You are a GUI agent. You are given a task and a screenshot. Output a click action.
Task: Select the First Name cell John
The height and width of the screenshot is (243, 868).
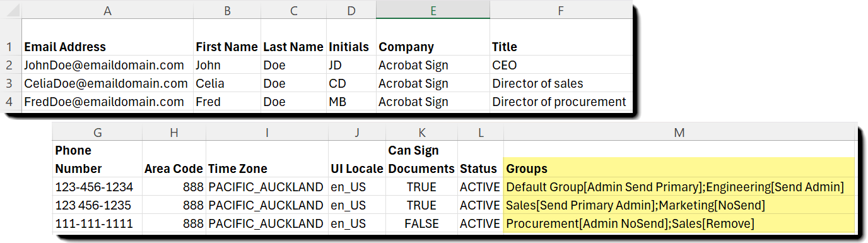click(227, 65)
